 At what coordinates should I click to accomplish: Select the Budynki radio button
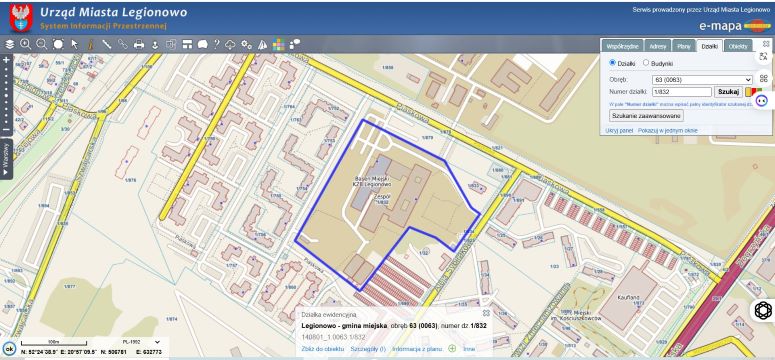pos(646,63)
